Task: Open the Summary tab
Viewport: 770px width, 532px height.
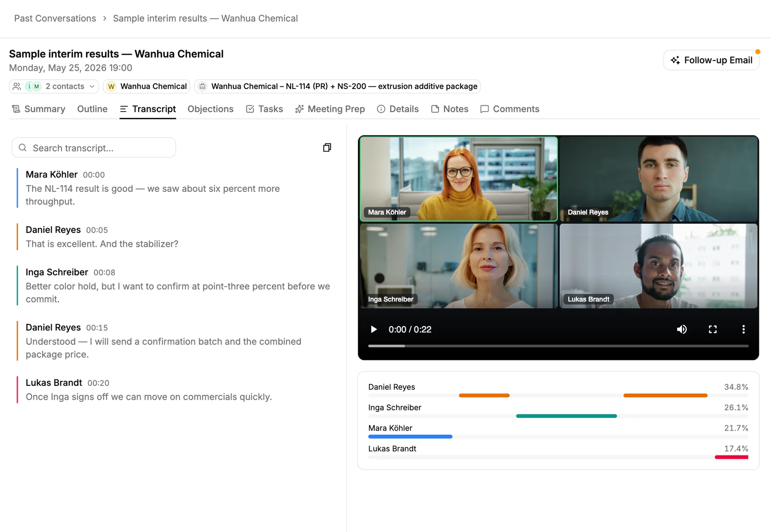Action: tap(38, 109)
